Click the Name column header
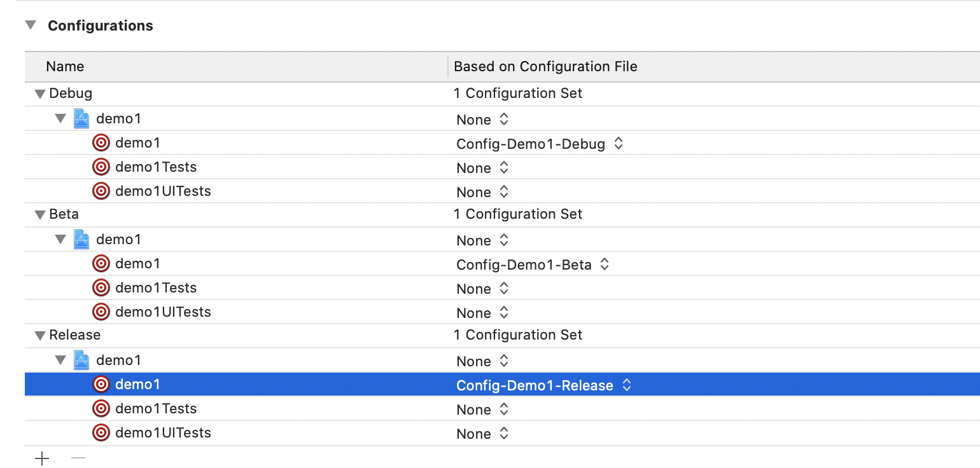This screenshot has width=980, height=468. (65, 67)
